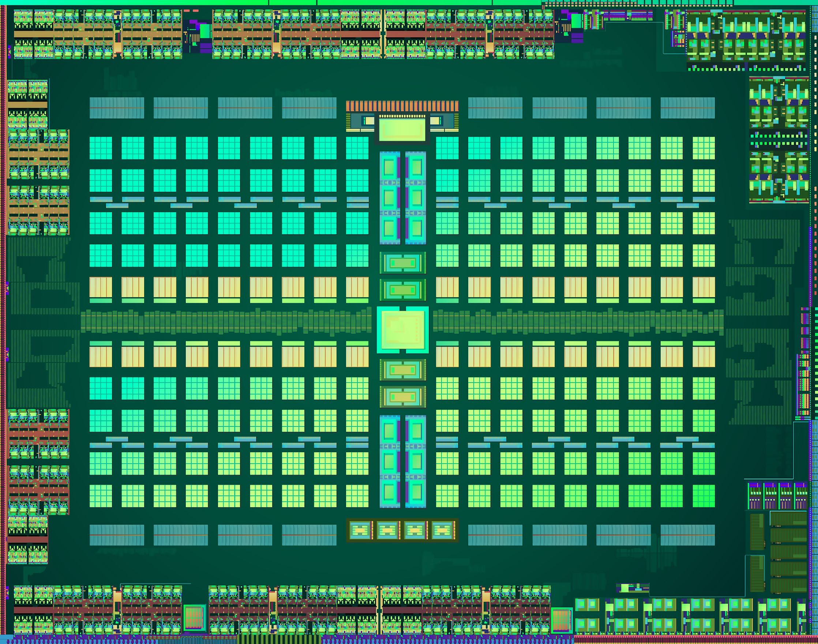Click the orange grid square near bottom-right corner blocks
Screen dimensions: 818x644
[x=561, y=620]
